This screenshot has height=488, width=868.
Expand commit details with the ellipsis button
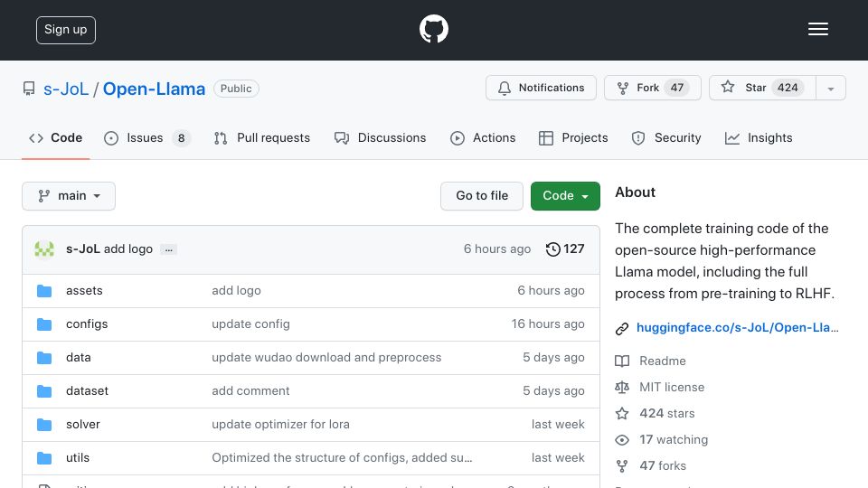click(168, 249)
